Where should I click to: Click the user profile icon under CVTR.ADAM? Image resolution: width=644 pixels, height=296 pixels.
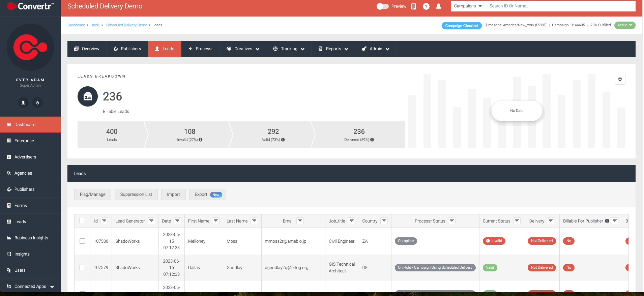[x=23, y=102]
